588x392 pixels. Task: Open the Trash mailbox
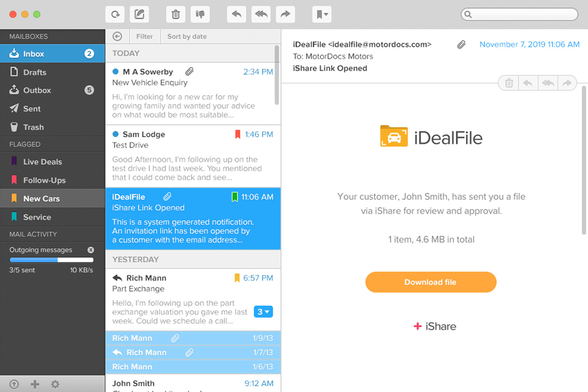pos(52,127)
